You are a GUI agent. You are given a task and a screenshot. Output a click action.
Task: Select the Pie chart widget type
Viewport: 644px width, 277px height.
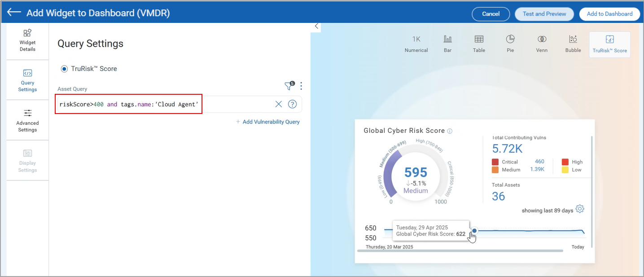510,44
